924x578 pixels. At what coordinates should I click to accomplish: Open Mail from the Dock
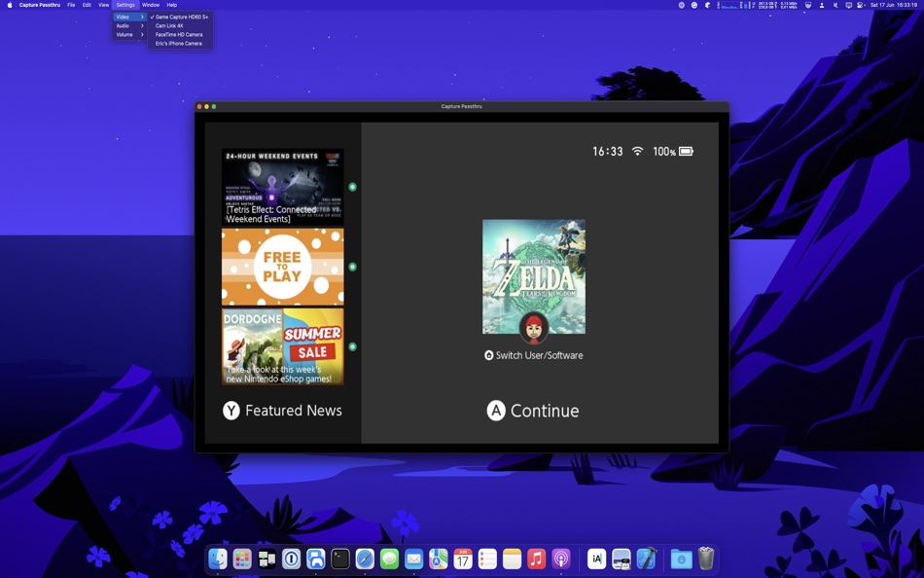pyautogui.click(x=413, y=558)
